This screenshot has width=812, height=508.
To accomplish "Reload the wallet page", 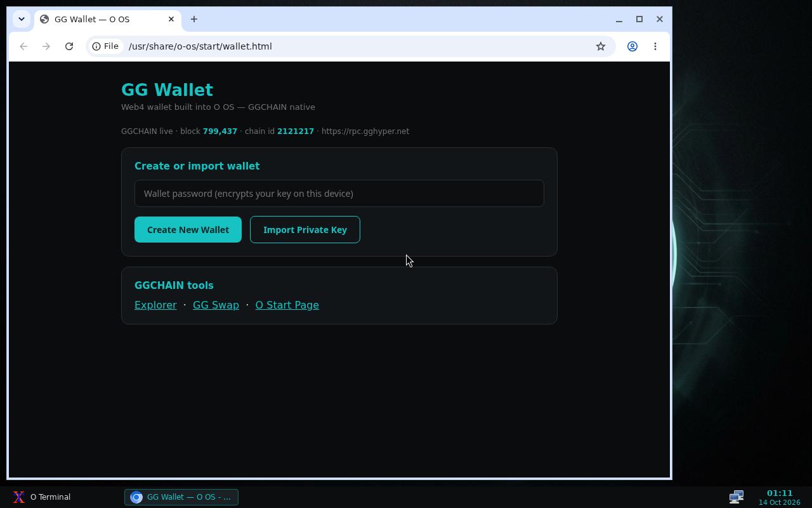I will pos(69,46).
